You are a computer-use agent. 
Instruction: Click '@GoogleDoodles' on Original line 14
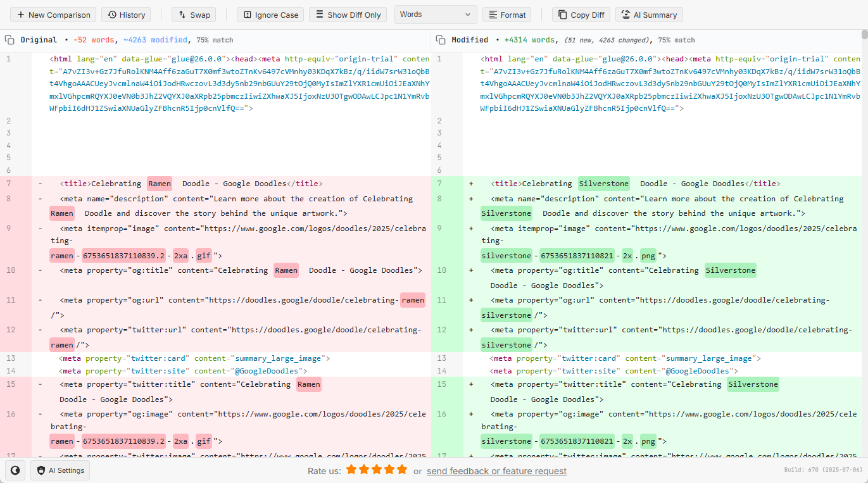pyautogui.click(x=269, y=371)
